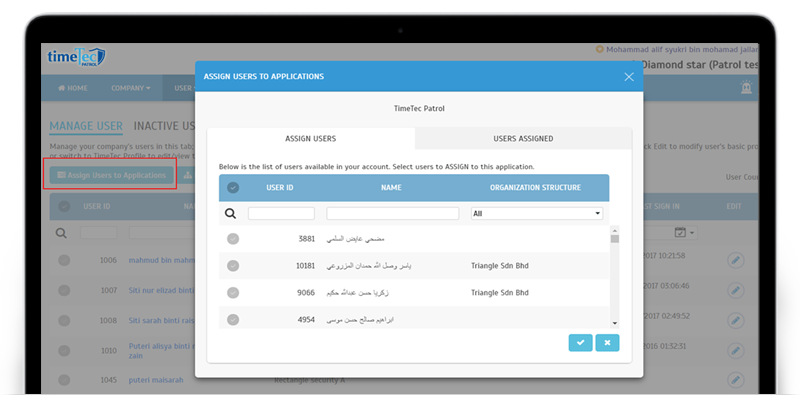Select the ASSIGN USERS tab
Image resolution: width=800 pixels, height=395 pixels.
311,138
